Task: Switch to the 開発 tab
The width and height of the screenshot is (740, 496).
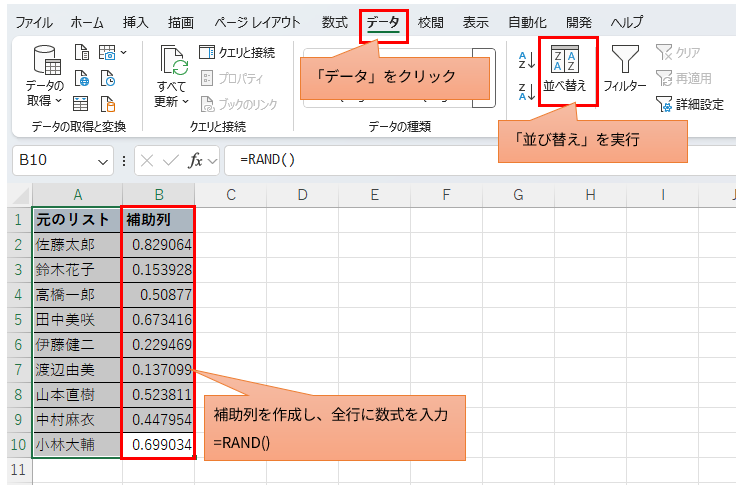Action: [x=579, y=22]
